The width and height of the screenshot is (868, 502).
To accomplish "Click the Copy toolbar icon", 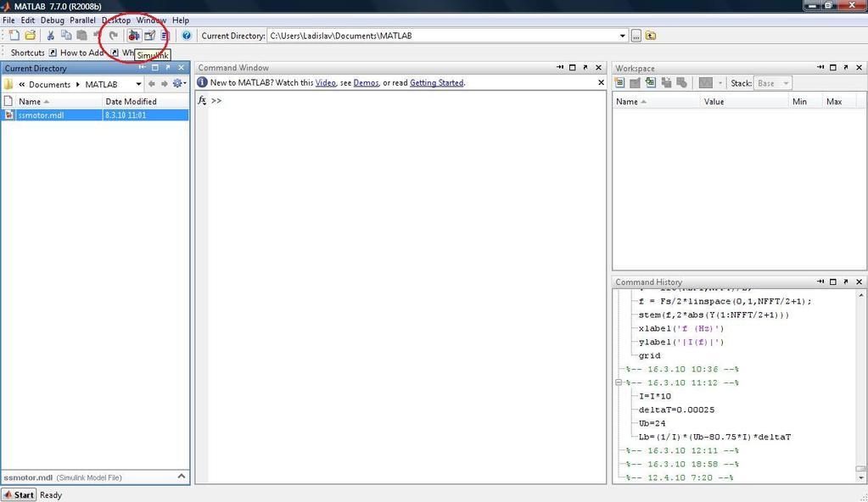I will [66, 36].
